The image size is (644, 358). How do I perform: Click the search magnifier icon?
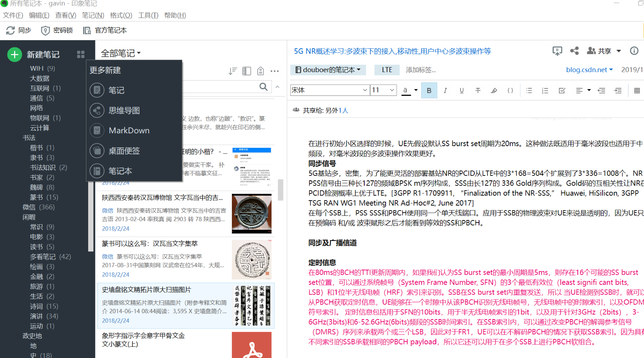click(x=263, y=87)
